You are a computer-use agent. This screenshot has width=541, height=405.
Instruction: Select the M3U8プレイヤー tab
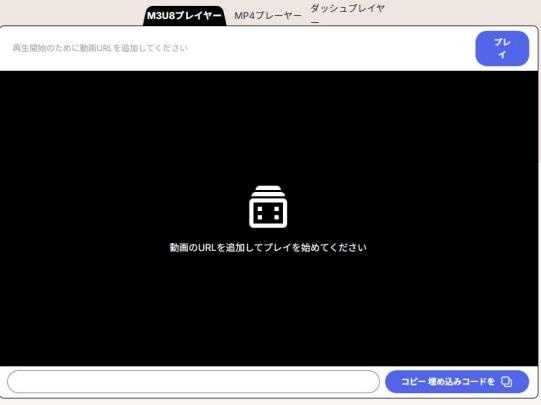pyautogui.click(x=184, y=16)
